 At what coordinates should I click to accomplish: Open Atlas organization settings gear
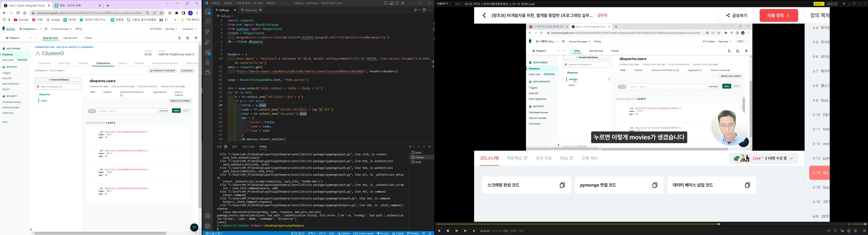(46, 29)
